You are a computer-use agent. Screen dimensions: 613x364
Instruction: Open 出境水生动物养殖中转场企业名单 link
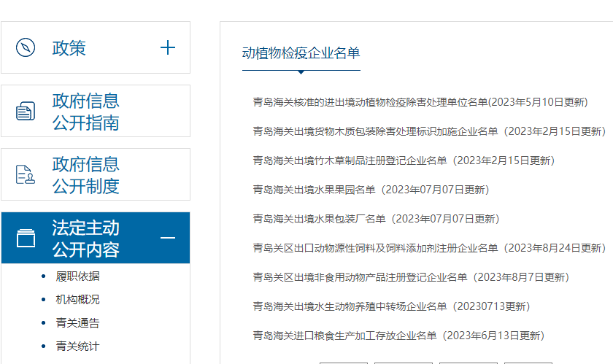391,306
